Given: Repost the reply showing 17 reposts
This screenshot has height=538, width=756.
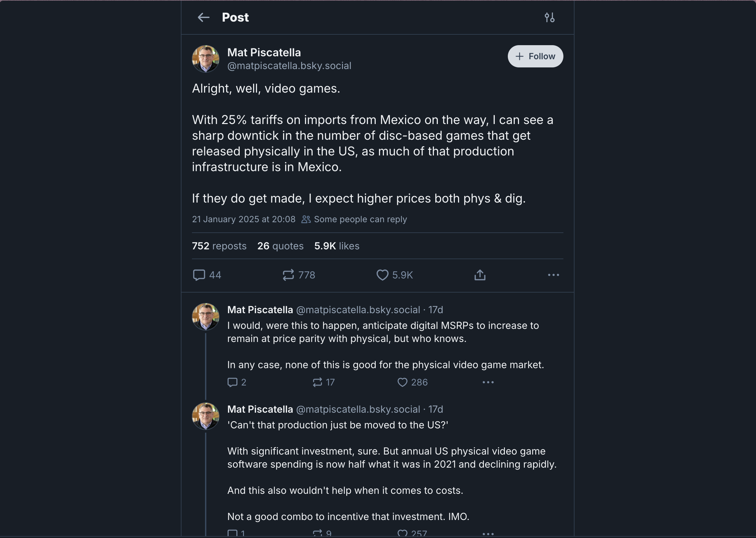Looking at the screenshot, I should coord(318,382).
